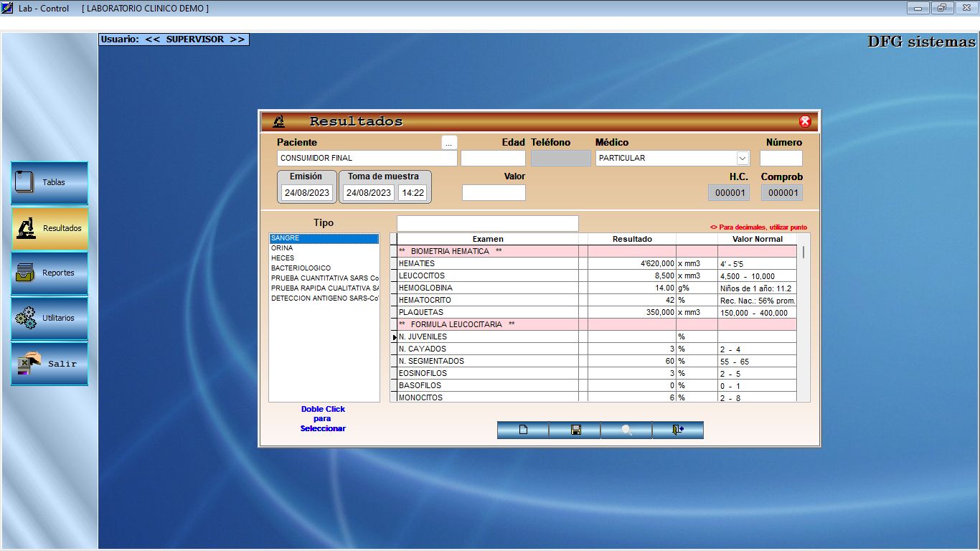This screenshot has height=551, width=980.
Task: Click the Emisión date field
Action: 307,193
